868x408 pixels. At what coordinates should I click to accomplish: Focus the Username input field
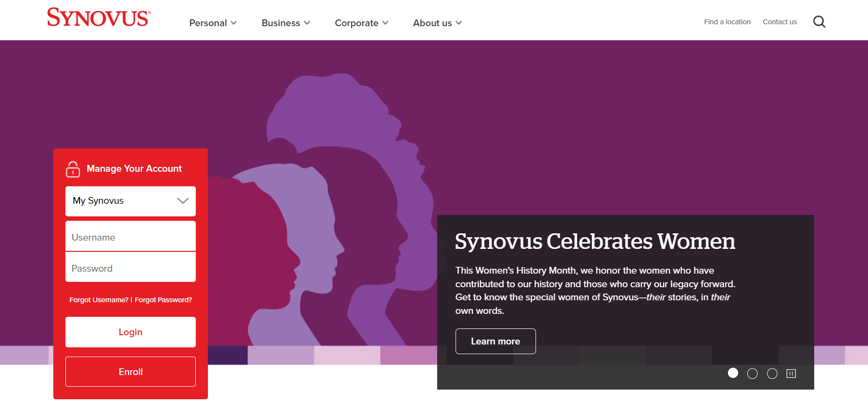tap(130, 237)
